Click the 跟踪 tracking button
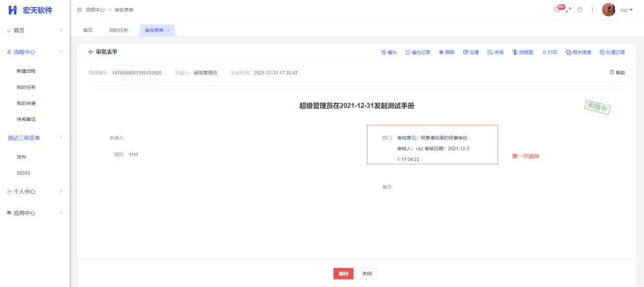 [447, 52]
